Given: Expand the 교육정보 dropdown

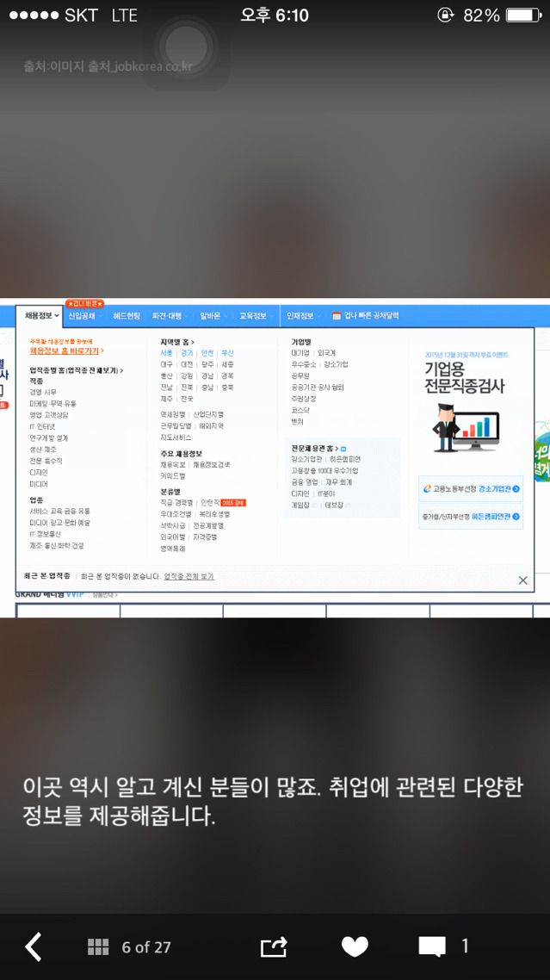Looking at the screenshot, I should (256, 316).
